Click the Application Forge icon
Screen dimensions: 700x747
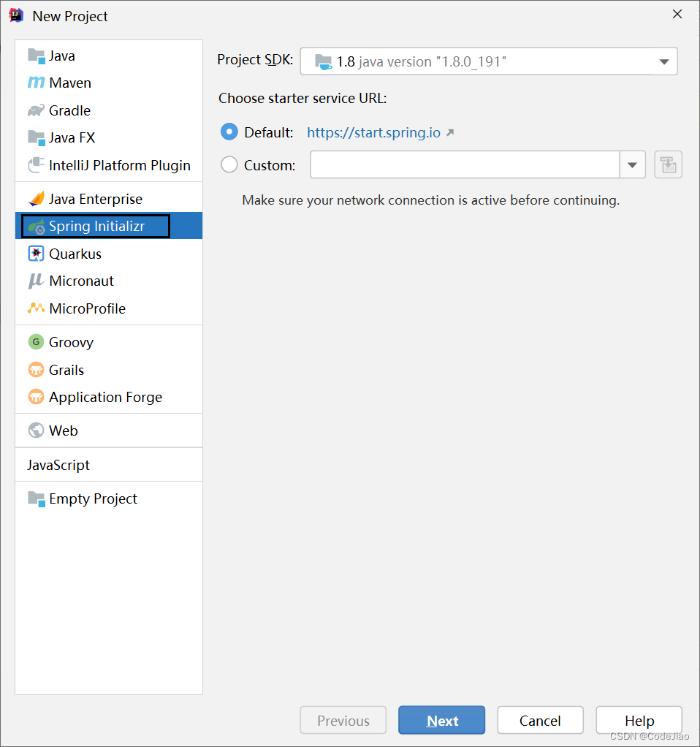point(37,397)
